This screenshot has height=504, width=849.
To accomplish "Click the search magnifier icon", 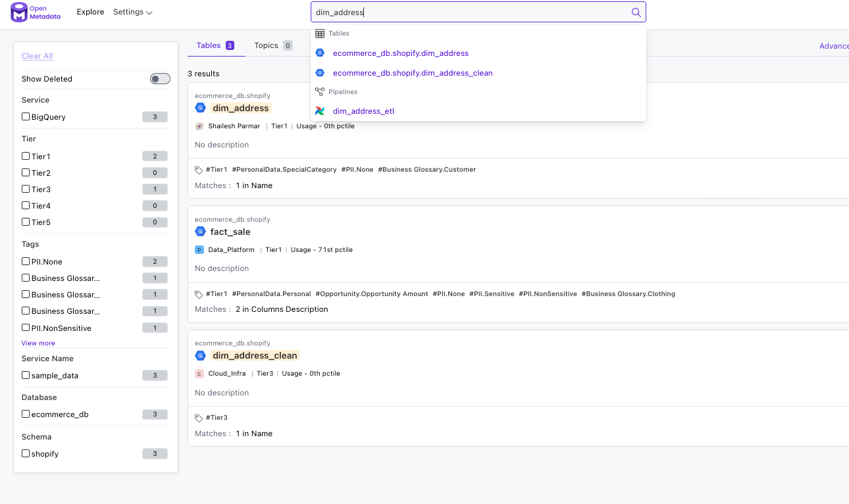I will (636, 12).
